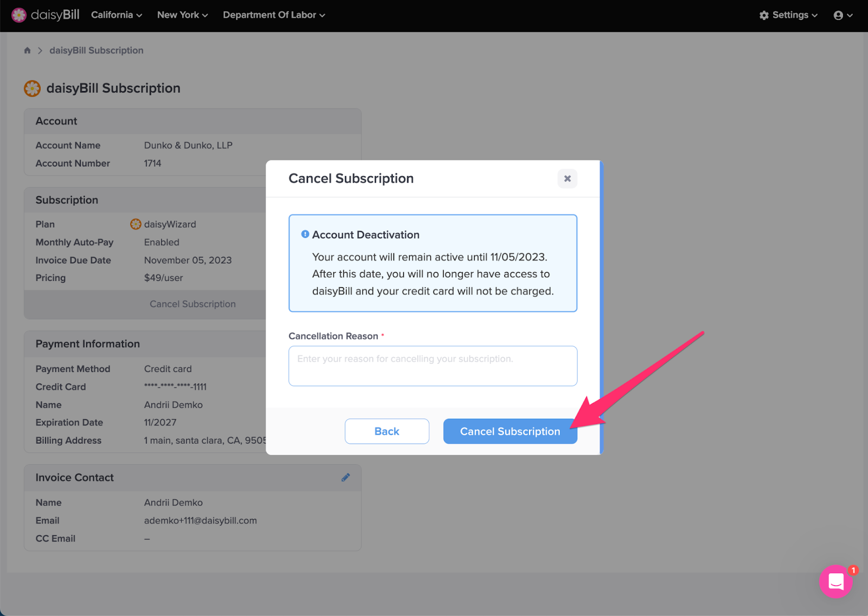Click the Account Deactivation heading
868x616 pixels.
pyautogui.click(x=366, y=235)
